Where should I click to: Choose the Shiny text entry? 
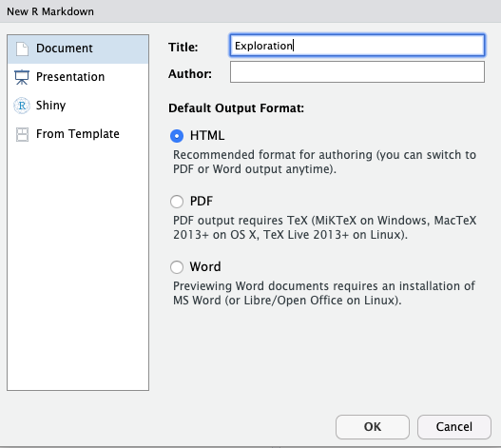click(50, 106)
